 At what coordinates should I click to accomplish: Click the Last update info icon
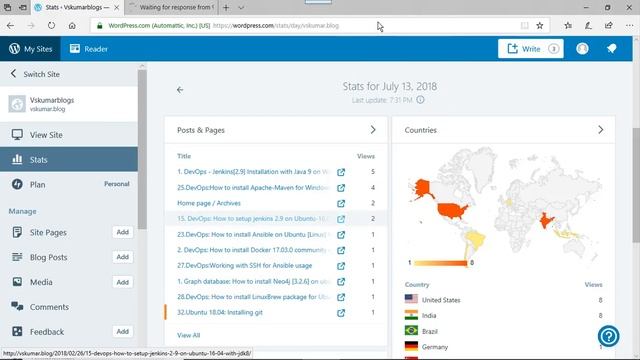point(420,100)
